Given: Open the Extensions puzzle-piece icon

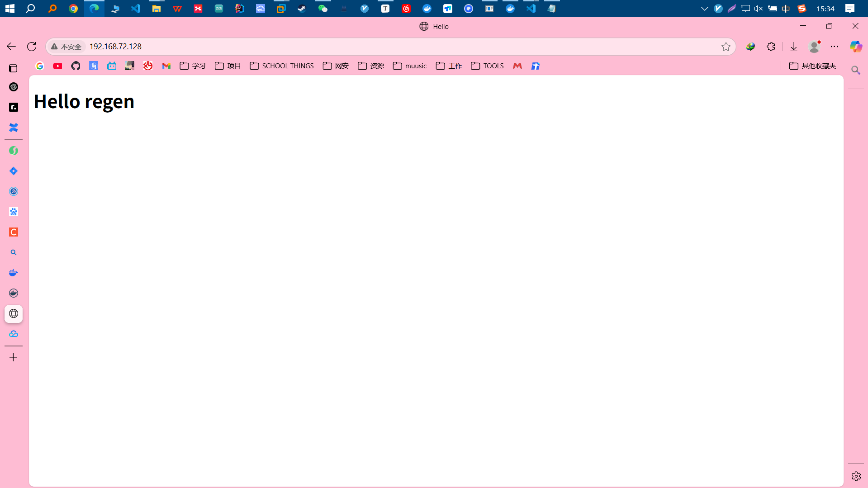Looking at the screenshot, I should pos(771,47).
